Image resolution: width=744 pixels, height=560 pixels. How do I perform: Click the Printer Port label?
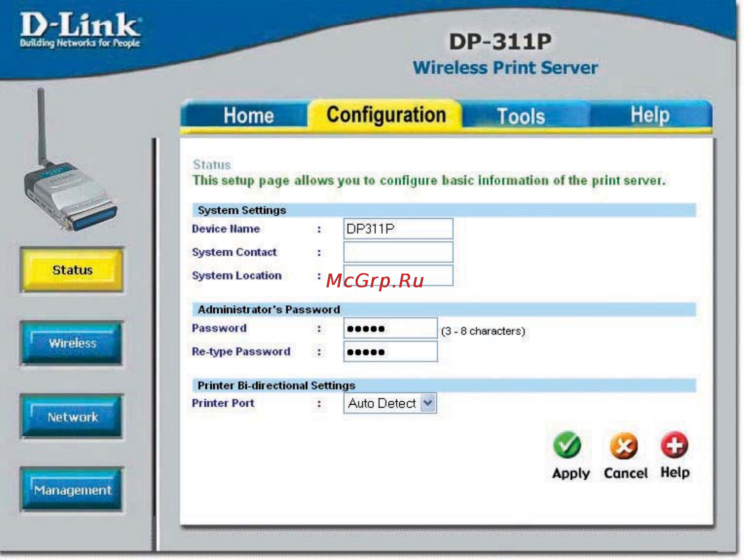223,403
